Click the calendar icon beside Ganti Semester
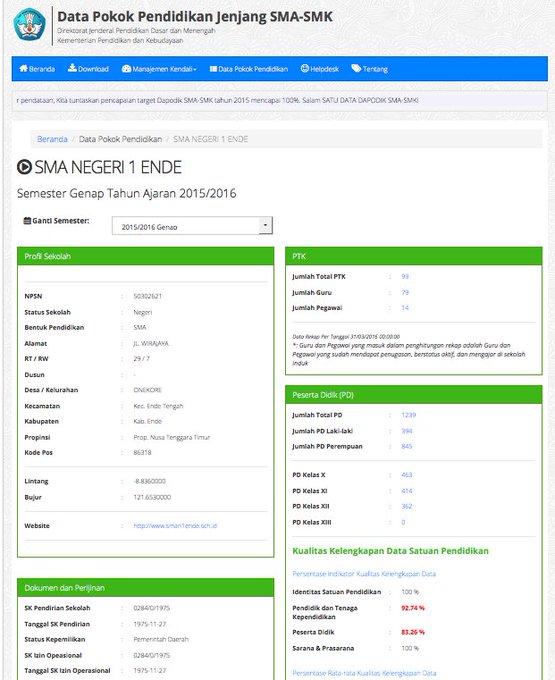The image size is (555, 680). (27, 220)
